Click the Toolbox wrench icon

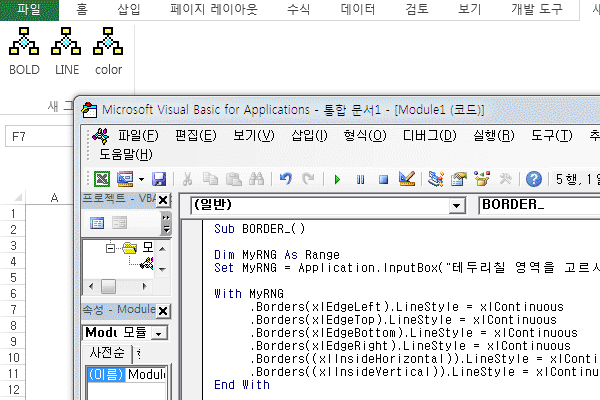[x=505, y=179]
